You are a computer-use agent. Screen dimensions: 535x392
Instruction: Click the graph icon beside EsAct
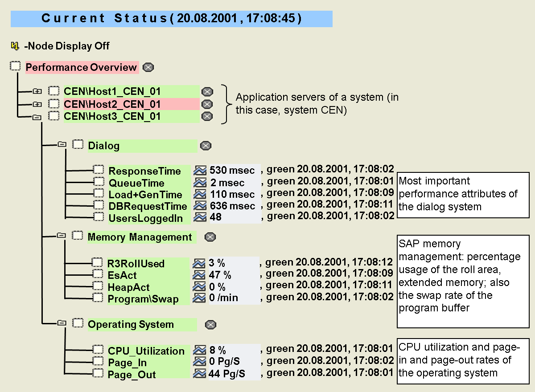click(199, 275)
